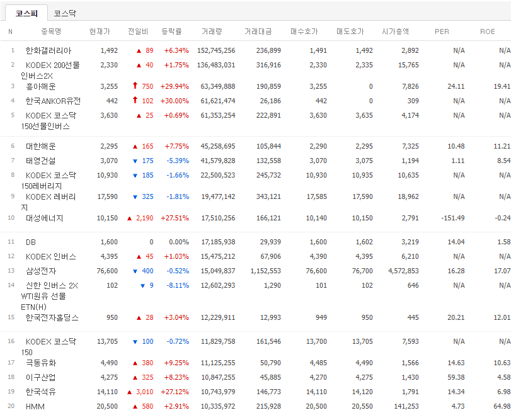The width and height of the screenshot is (516, 420).
Task: Click the +27.12% change rate value
Action: point(175,392)
